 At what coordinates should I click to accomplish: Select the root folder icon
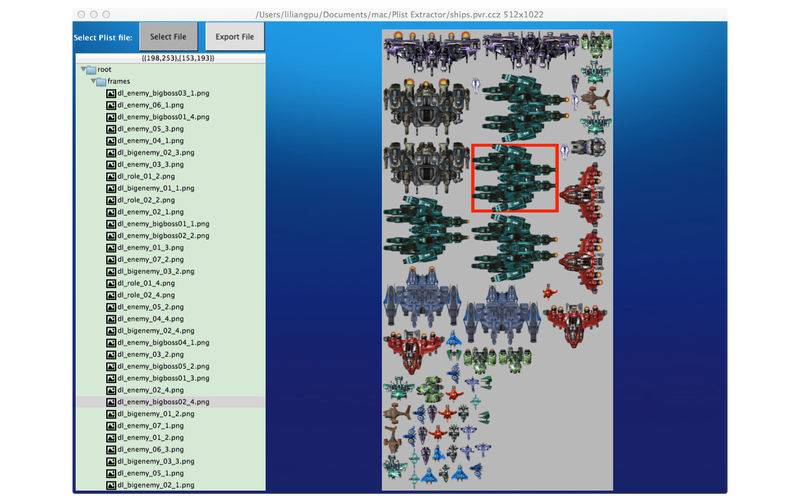[91, 70]
